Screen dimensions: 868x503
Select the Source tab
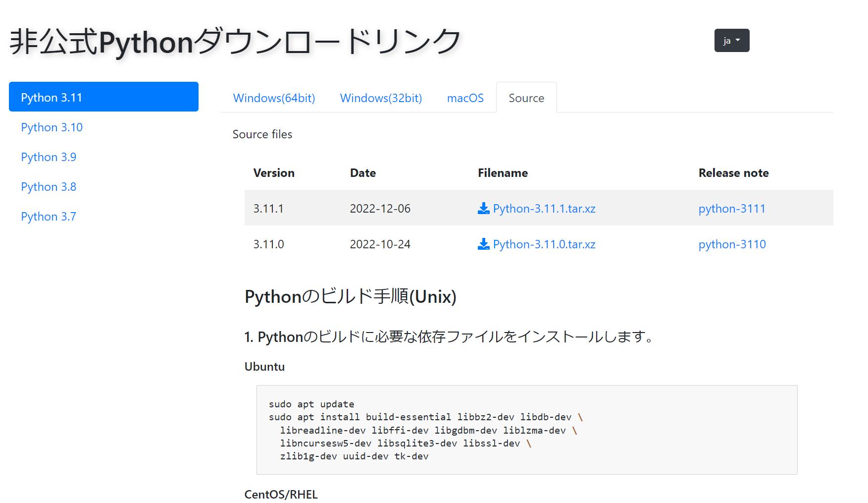526,98
